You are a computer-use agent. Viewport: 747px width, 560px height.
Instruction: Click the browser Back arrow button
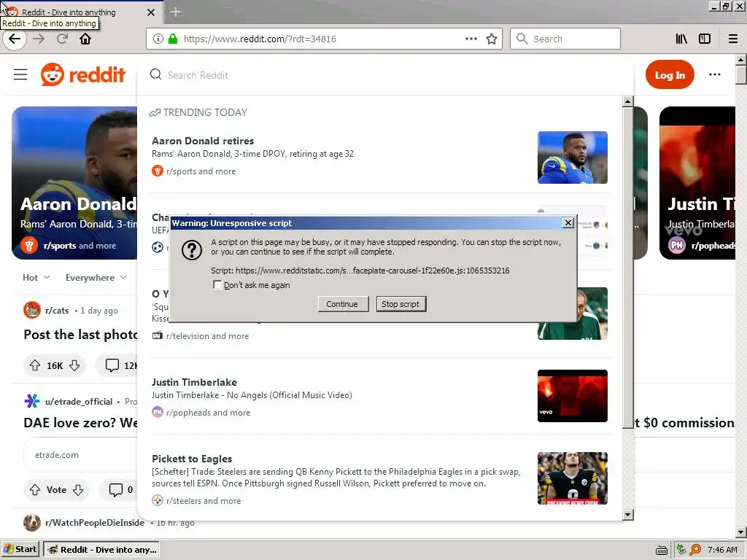coord(15,39)
